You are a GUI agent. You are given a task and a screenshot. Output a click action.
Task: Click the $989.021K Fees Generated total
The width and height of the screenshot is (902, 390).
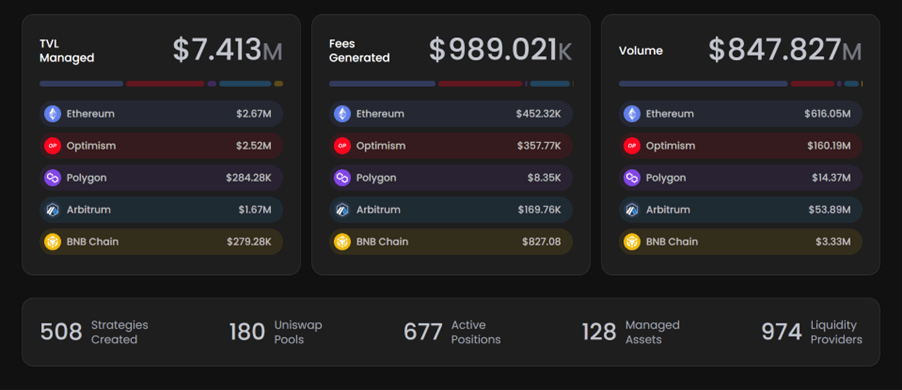500,50
